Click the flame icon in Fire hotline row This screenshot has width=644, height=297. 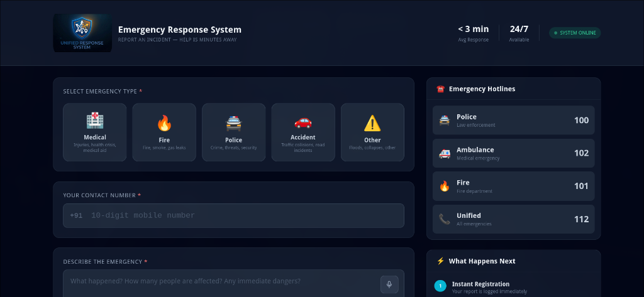coord(445,186)
